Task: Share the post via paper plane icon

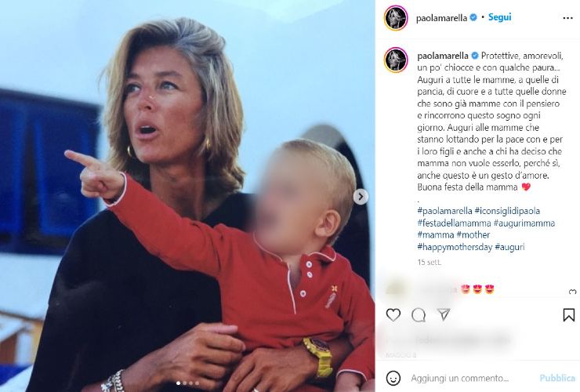Action: [x=444, y=314]
